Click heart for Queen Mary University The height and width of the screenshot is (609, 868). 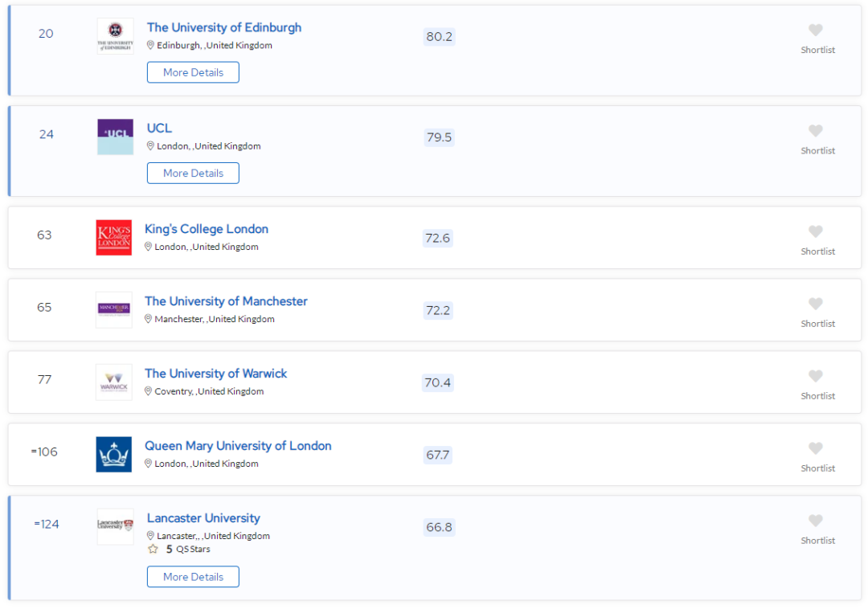pos(815,448)
